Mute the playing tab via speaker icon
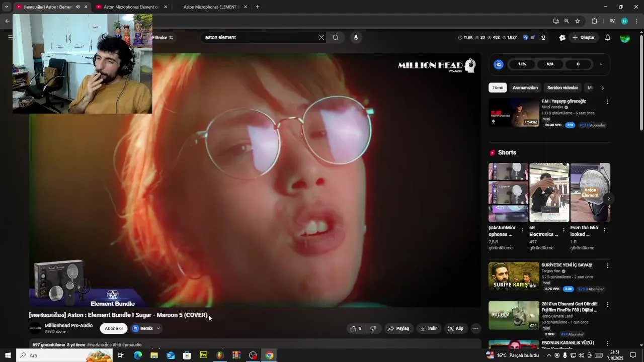The image size is (644, 362). (77, 7)
